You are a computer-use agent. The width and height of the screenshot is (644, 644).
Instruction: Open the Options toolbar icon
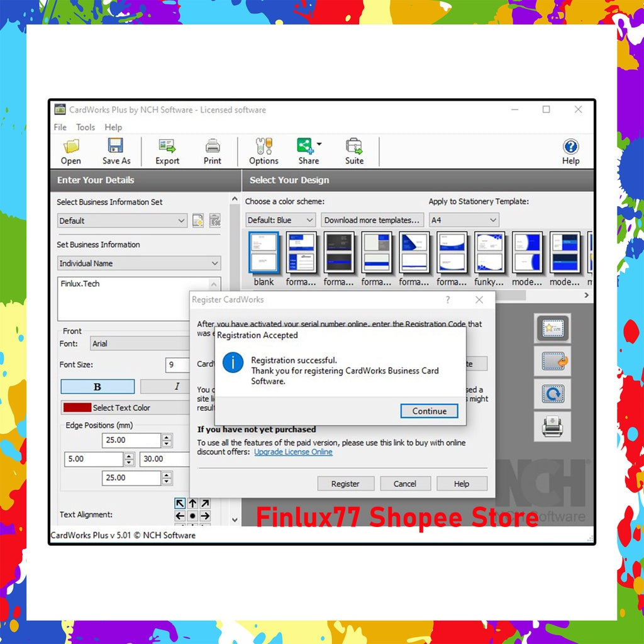tap(264, 151)
